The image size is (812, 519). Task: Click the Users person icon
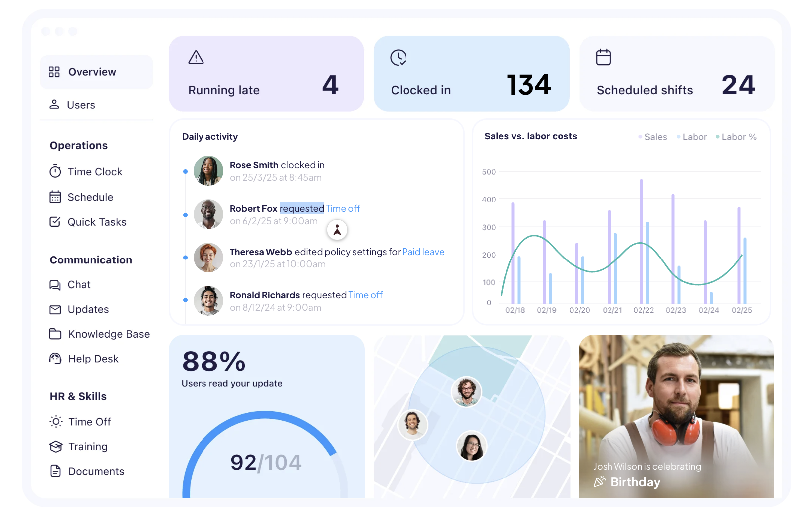[x=54, y=104]
